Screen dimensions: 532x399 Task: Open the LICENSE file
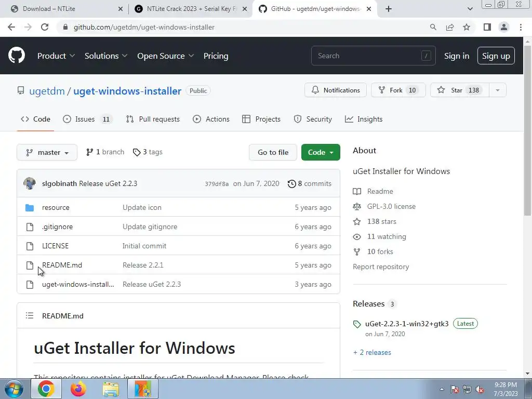[55, 246]
